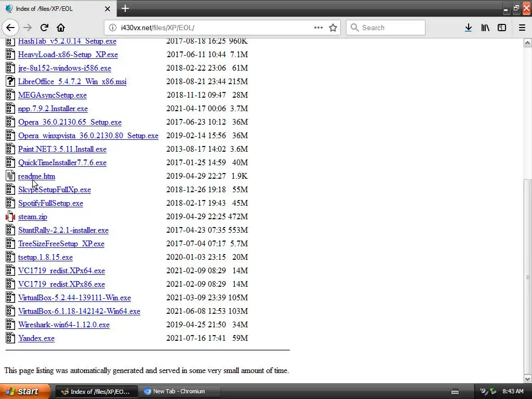The height and width of the screenshot is (399, 532).
Task: Download QuickTimeInstaller7.7.6.exe
Action: click(x=62, y=163)
